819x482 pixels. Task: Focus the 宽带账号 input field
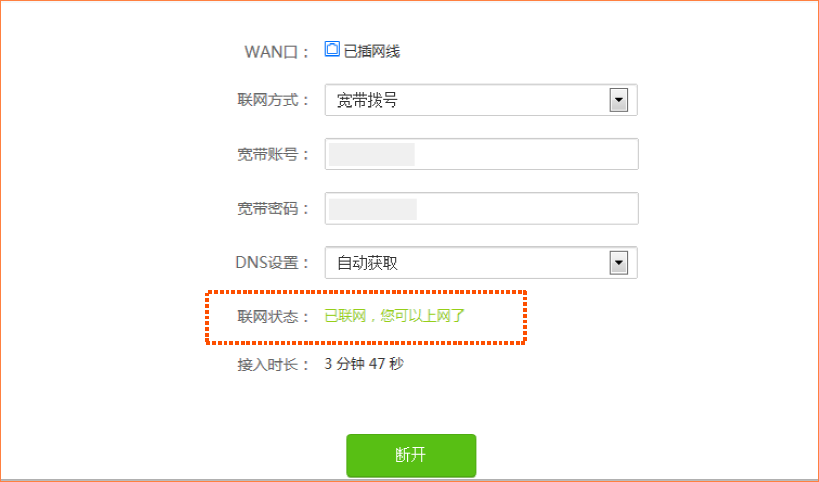482,154
